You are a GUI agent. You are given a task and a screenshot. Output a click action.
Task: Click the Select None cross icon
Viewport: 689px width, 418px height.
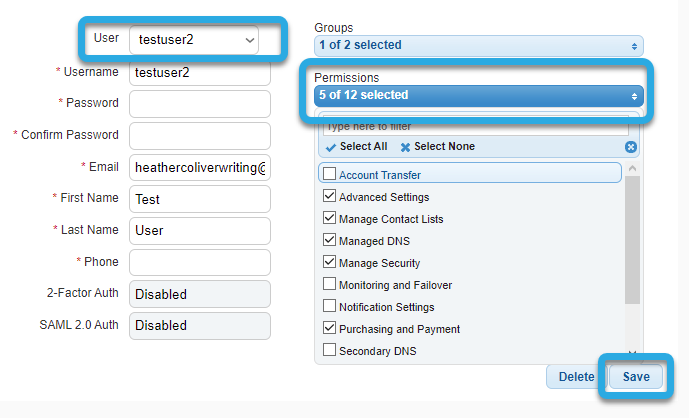(x=405, y=147)
